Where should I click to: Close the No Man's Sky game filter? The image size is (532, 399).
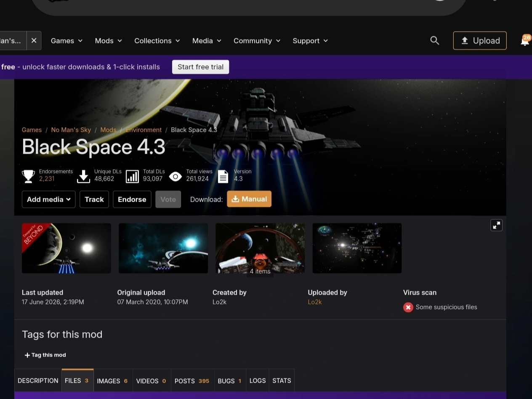pos(34,40)
